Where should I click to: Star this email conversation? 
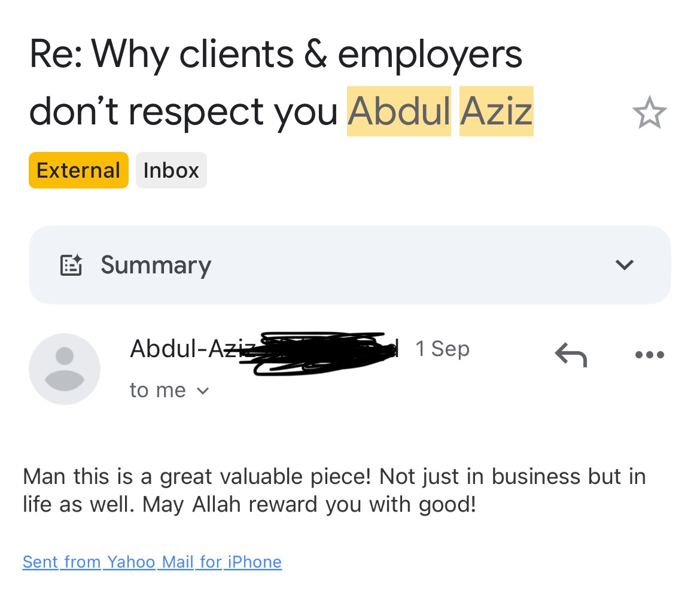[x=649, y=114]
